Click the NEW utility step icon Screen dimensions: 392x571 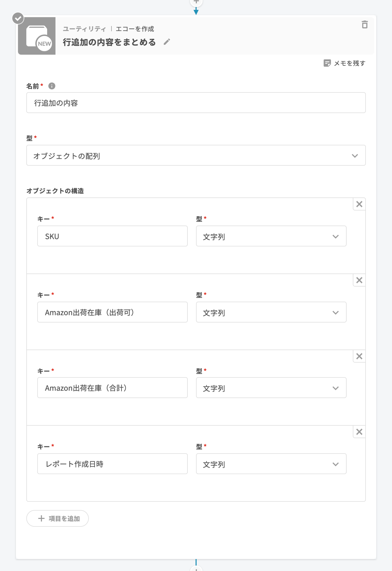pos(37,36)
